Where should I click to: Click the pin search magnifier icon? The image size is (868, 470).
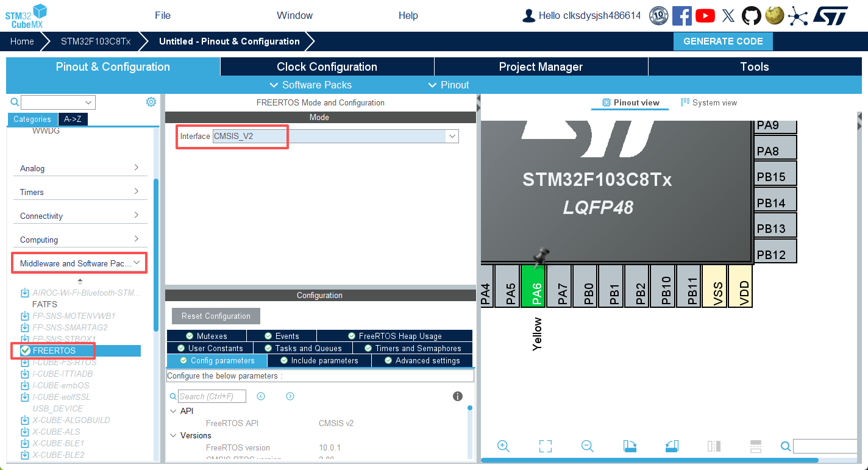[x=786, y=446]
